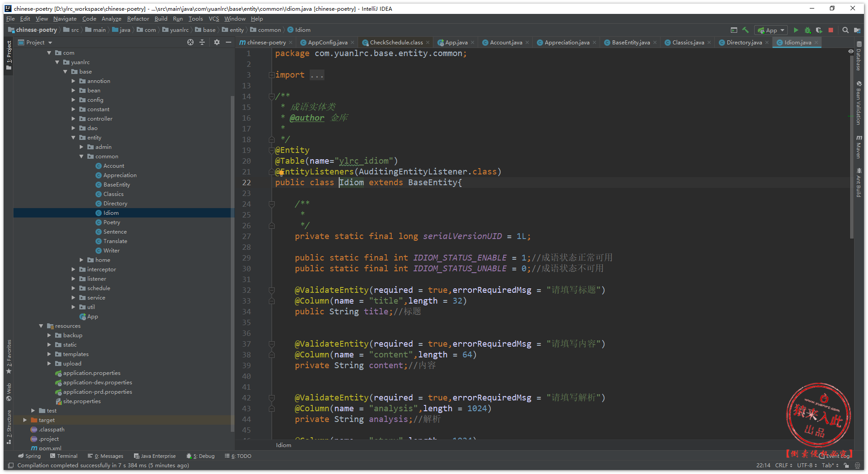
Task: Collapse the entity folder
Action: pyautogui.click(x=73, y=138)
